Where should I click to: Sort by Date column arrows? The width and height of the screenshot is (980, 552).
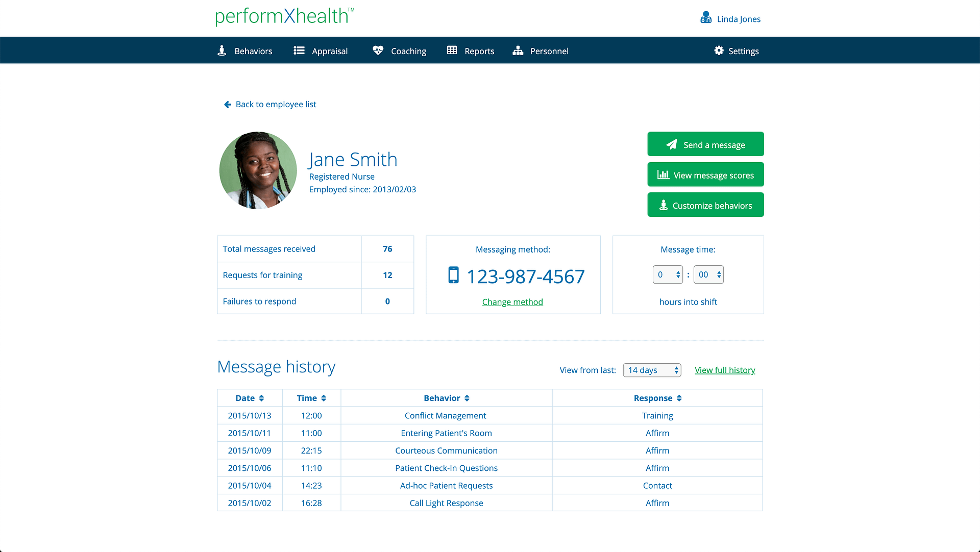click(x=261, y=398)
